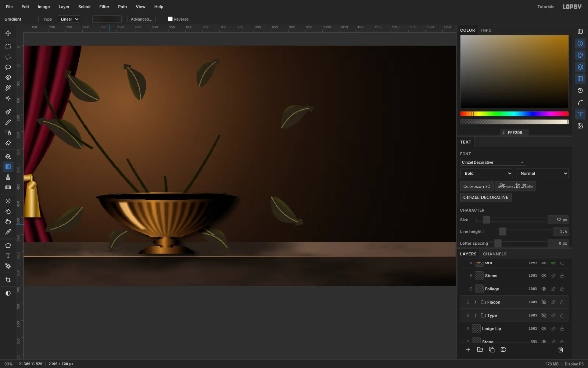This screenshot has height=368, width=588.
Task: Expand the Flacon layer group
Action: [x=476, y=302]
